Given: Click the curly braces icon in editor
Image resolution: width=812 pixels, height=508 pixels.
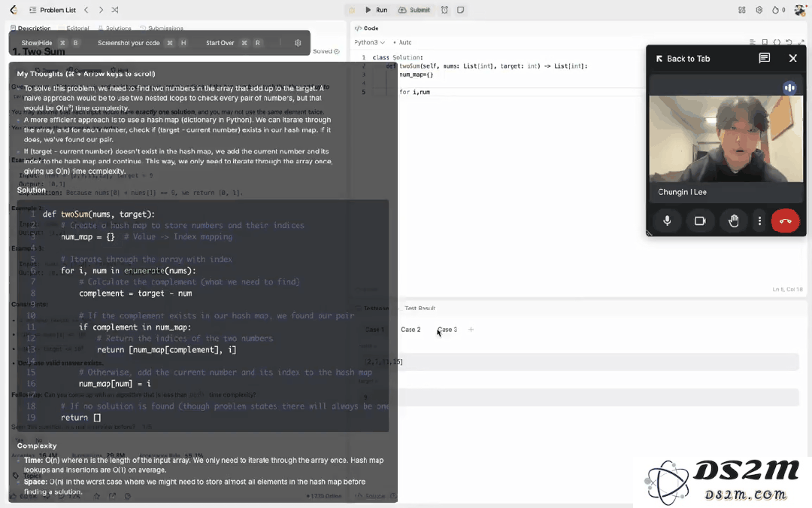Looking at the screenshot, I should click(x=777, y=42).
